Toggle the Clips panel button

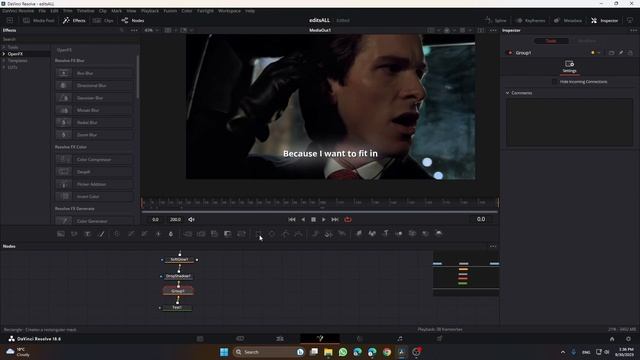103,20
